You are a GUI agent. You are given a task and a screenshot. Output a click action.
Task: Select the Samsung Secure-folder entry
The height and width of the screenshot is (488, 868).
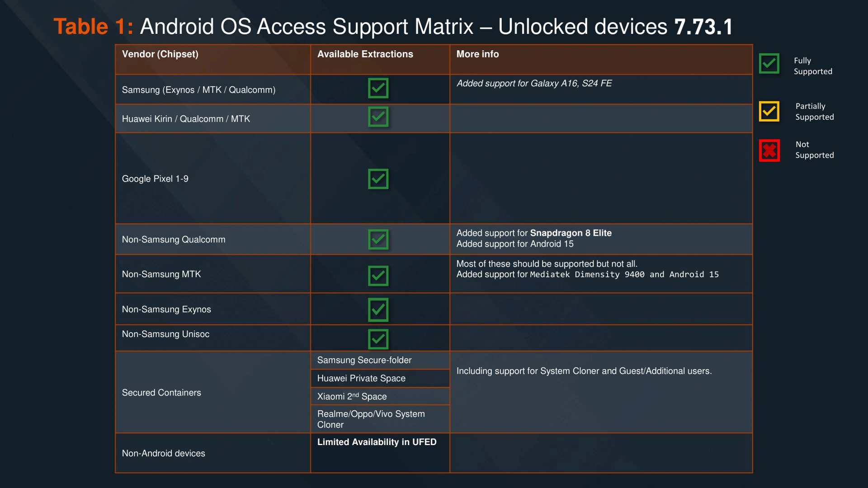(x=364, y=360)
